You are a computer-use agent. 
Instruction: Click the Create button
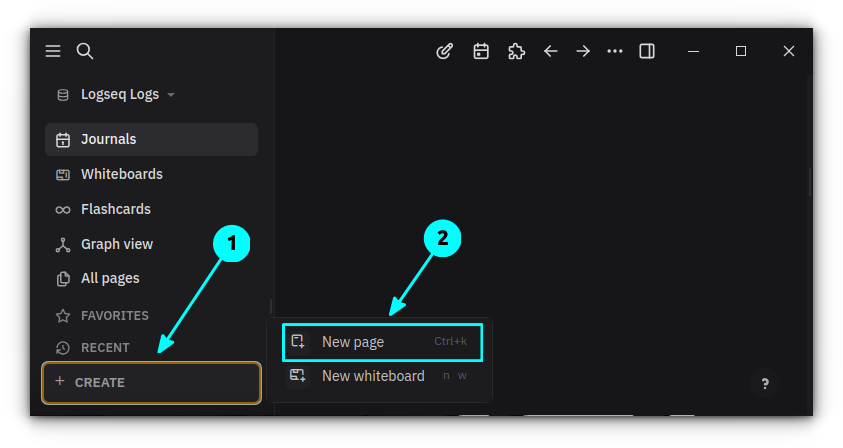[151, 382]
